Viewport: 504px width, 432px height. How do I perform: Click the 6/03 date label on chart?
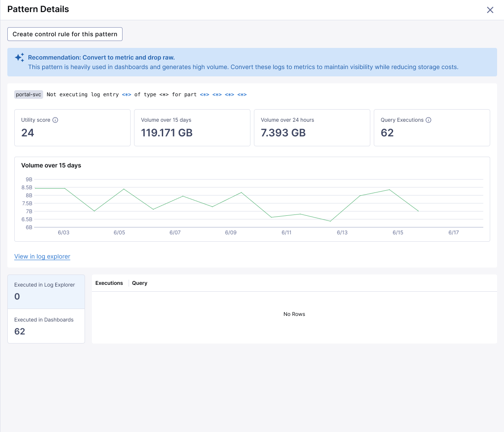coord(63,232)
